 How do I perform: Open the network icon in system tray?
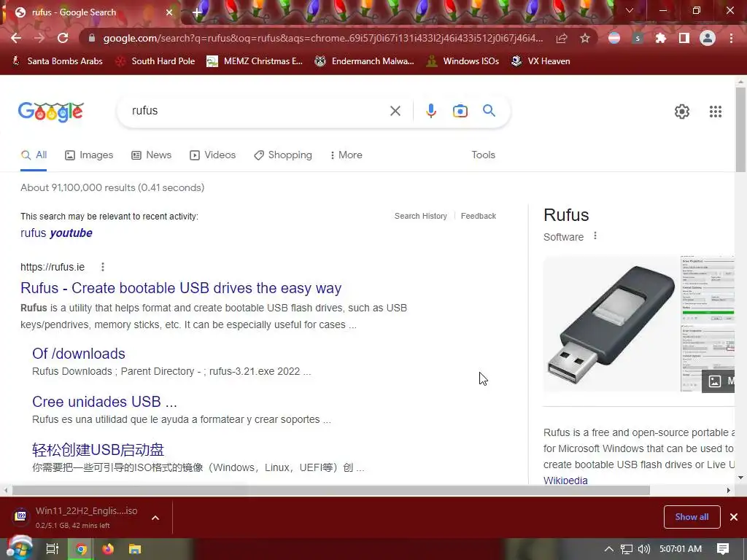pyautogui.click(x=627, y=549)
